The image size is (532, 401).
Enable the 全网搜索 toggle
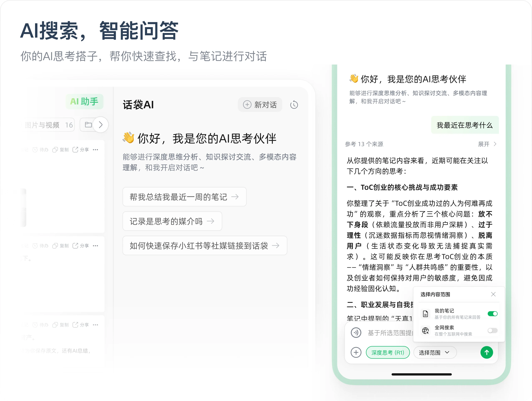[x=492, y=330]
